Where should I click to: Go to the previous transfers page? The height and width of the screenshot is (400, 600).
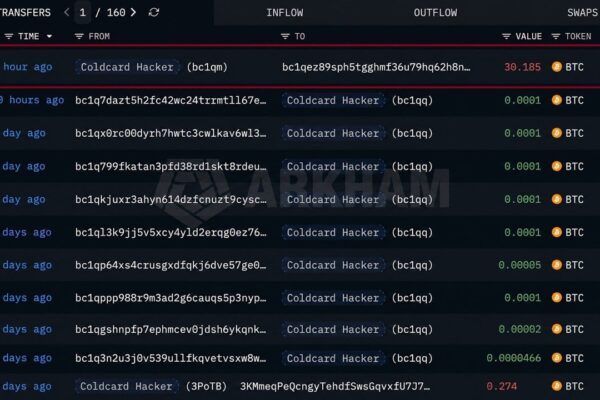tap(67, 12)
